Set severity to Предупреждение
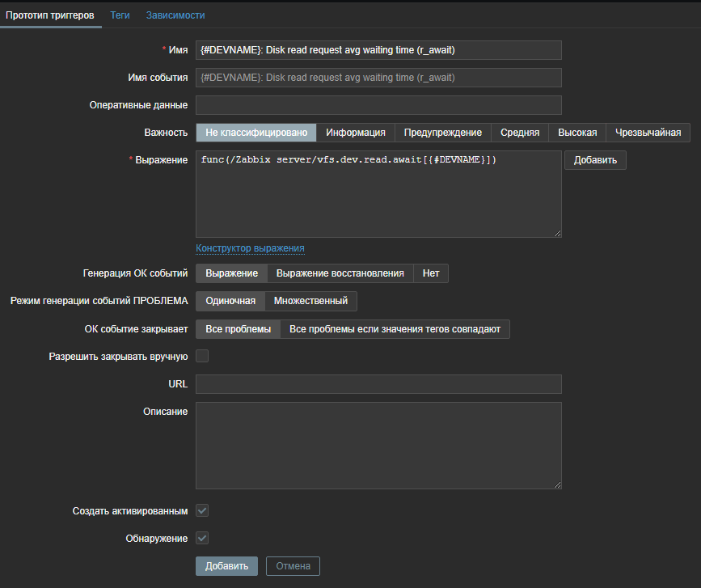This screenshot has height=588, width=701. [442, 133]
